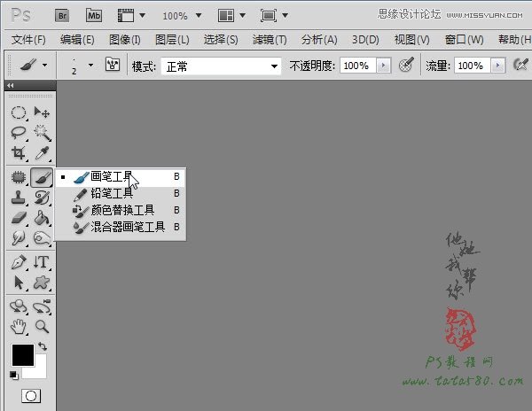532x411 pixels.
Task: Swap foreground and background colors
Action: point(42,345)
